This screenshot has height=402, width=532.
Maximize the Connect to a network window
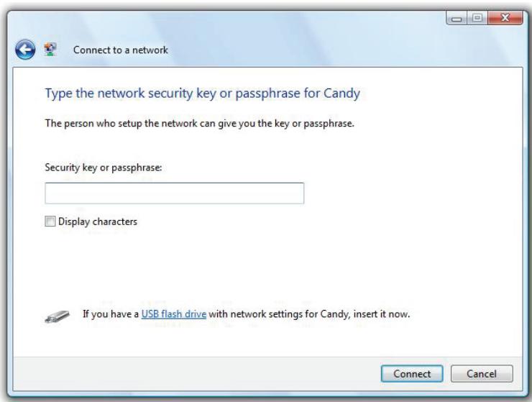(477, 18)
